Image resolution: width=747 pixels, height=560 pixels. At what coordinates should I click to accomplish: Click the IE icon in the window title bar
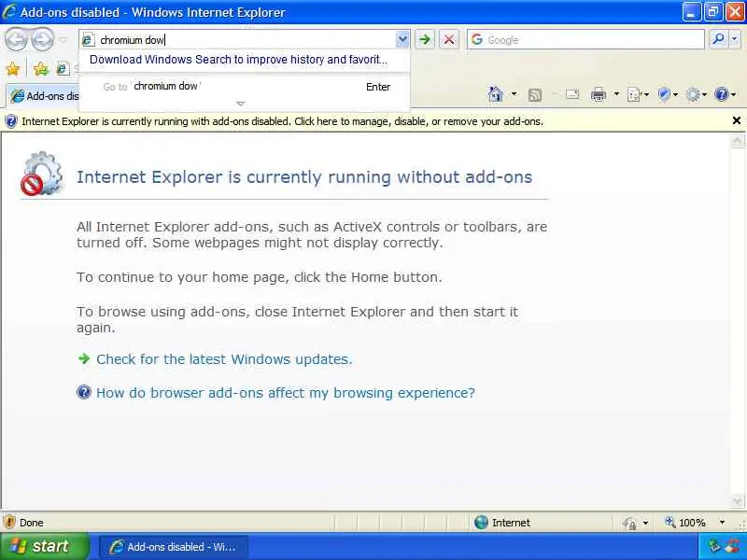(x=9, y=11)
